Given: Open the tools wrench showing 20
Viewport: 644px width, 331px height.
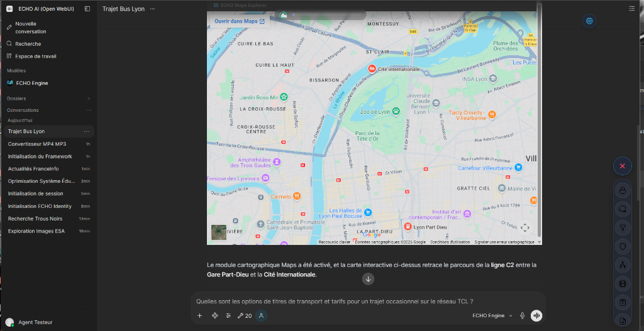Looking at the screenshot, I should click(245, 315).
